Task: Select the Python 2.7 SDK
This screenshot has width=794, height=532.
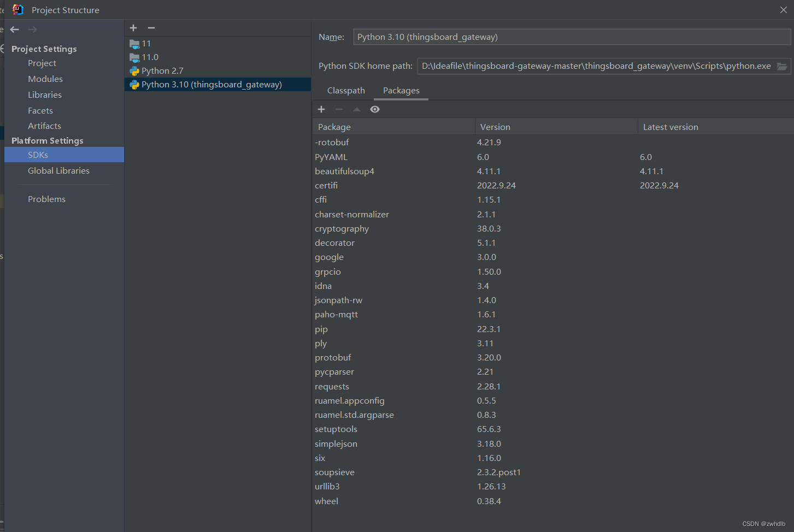Action: click(x=217, y=71)
